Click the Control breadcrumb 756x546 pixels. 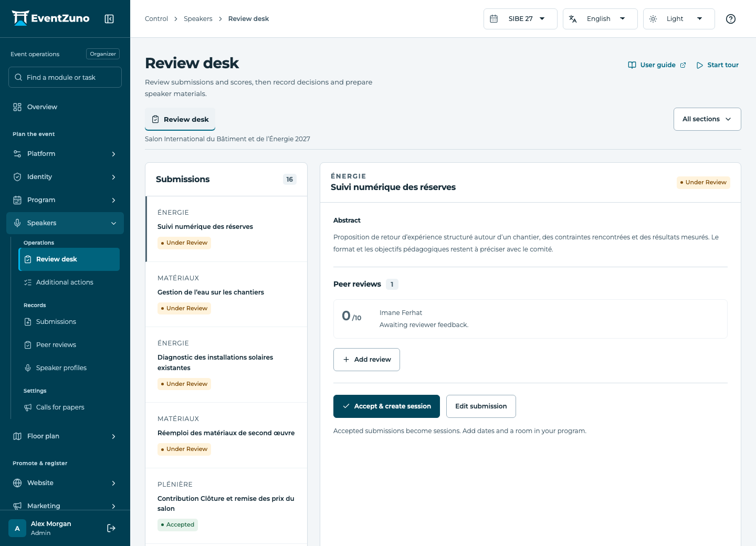tap(156, 19)
